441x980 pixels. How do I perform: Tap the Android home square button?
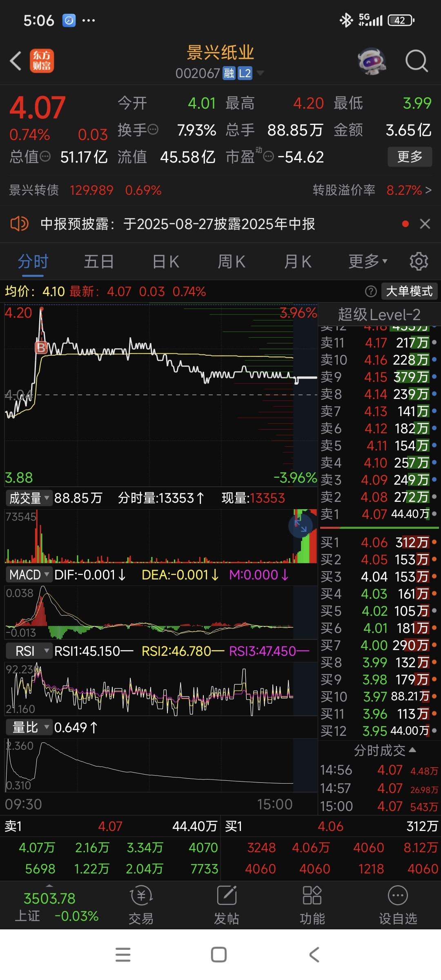tap(219, 955)
